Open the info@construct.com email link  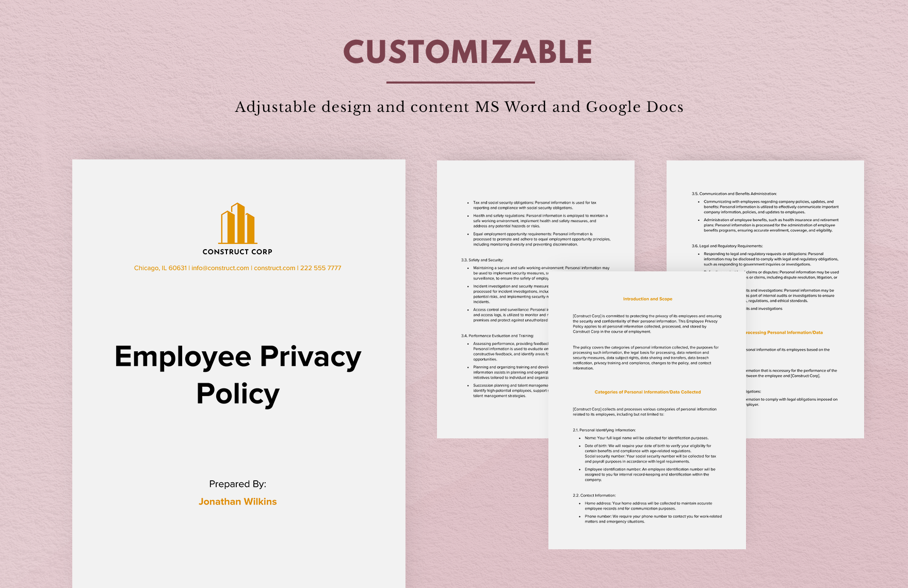220,268
